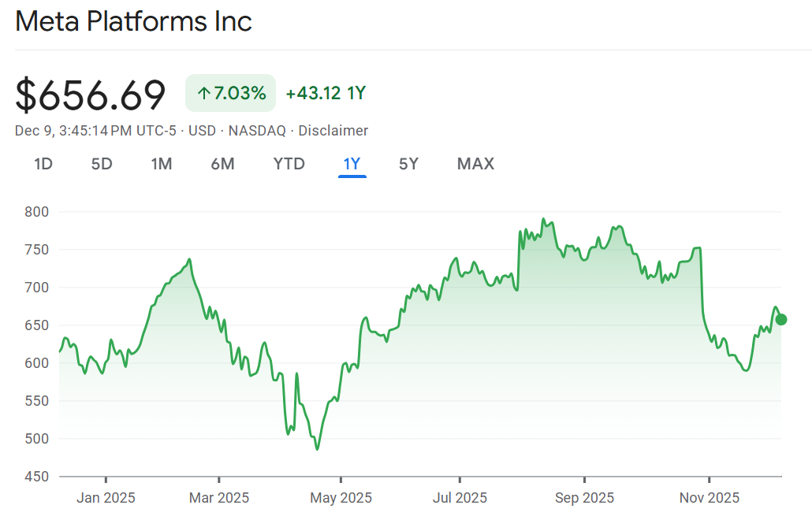This screenshot has width=812, height=520.
Task: Open the Disclaimer link
Action: click(x=333, y=131)
